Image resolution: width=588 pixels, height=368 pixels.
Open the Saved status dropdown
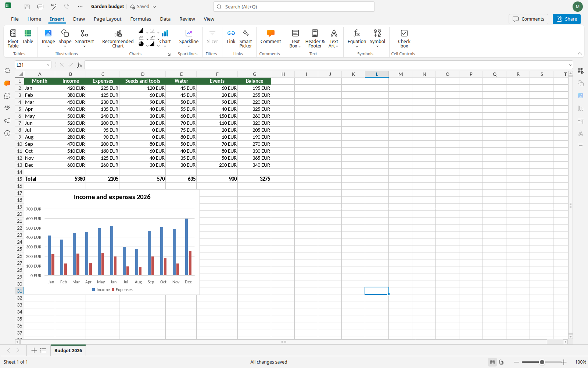[x=143, y=7]
